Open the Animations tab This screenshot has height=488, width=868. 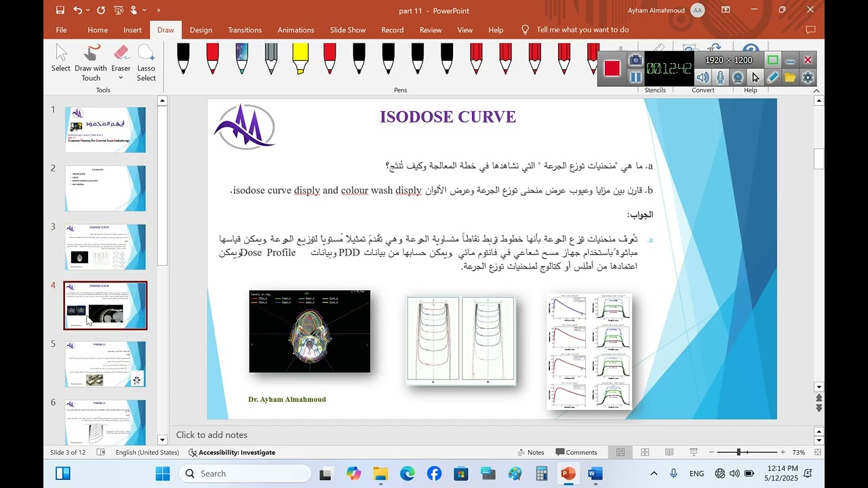[x=296, y=30]
